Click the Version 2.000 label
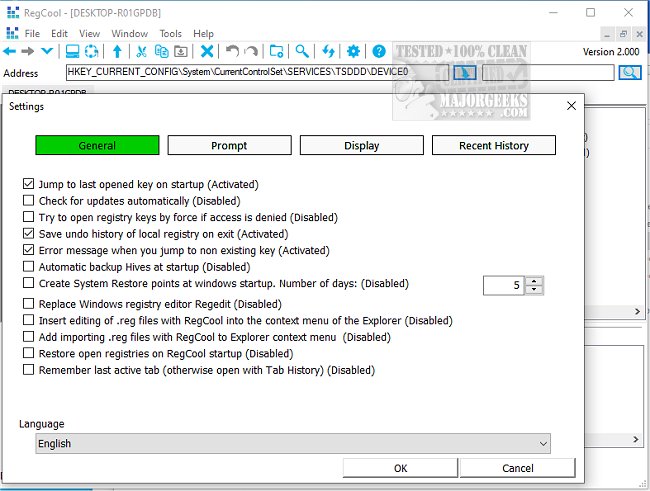 pos(611,52)
